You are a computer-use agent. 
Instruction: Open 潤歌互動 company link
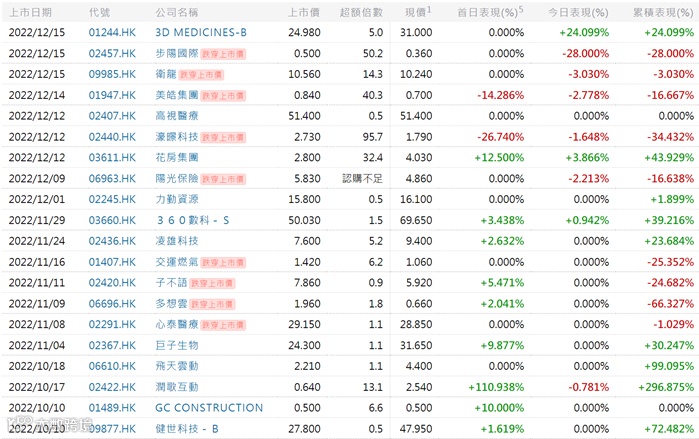(x=177, y=387)
